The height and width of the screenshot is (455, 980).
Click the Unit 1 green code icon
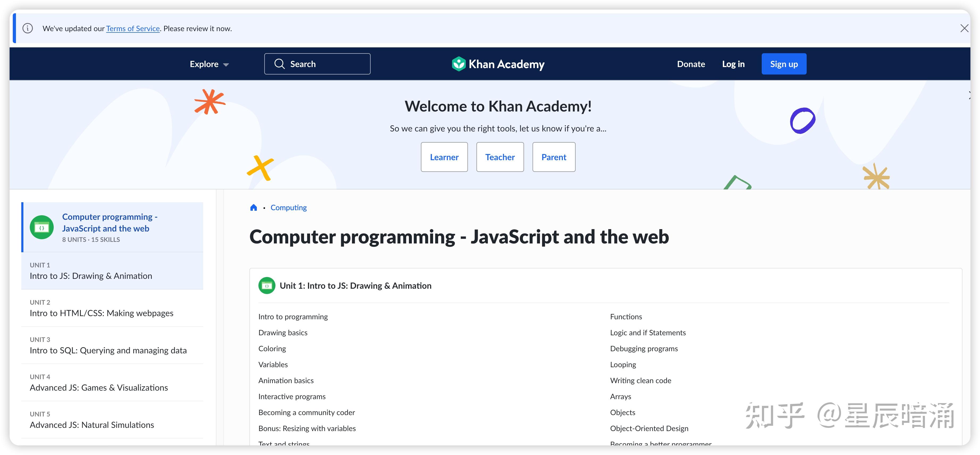(x=267, y=286)
